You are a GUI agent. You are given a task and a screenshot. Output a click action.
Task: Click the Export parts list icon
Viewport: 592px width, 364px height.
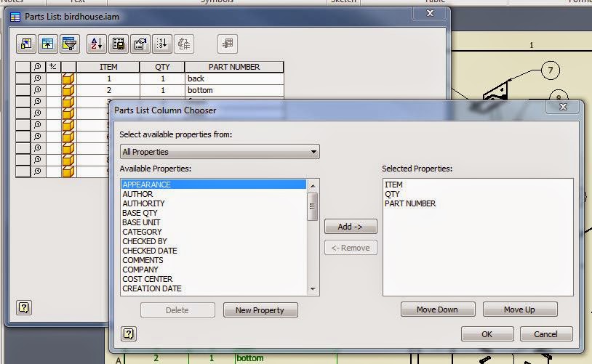click(119, 44)
